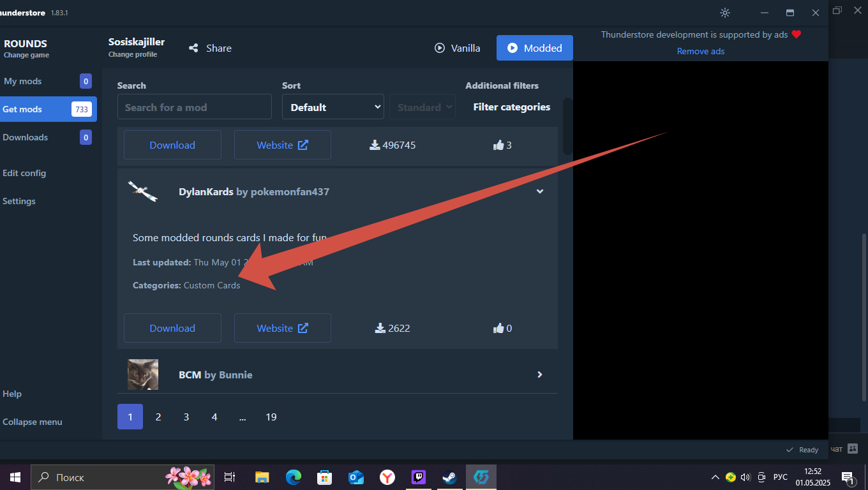The image size is (868, 490).
Task: Open the Standard sort direction dropdown
Action: coord(423,107)
